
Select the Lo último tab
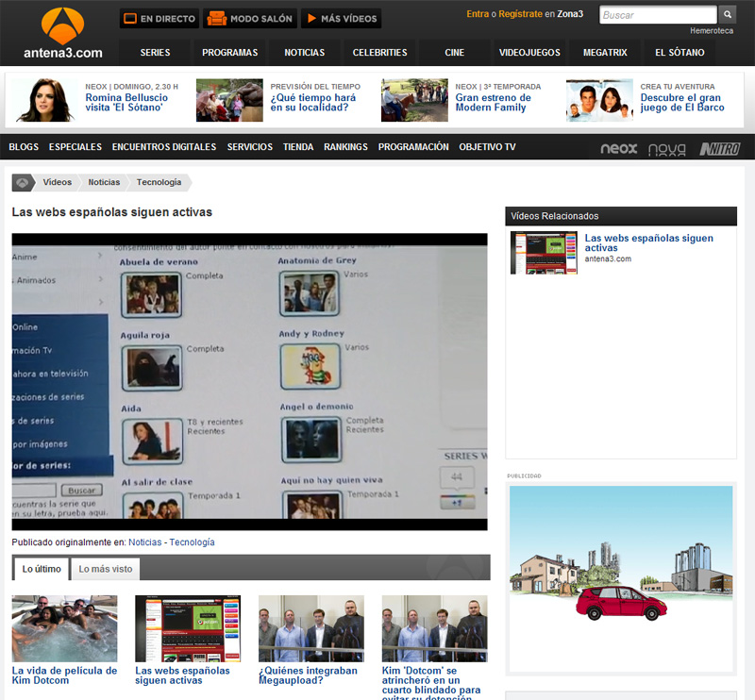(x=42, y=569)
